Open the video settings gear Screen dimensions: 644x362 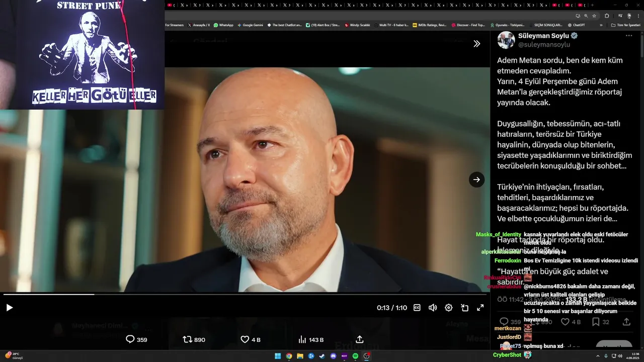pyautogui.click(x=449, y=308)
